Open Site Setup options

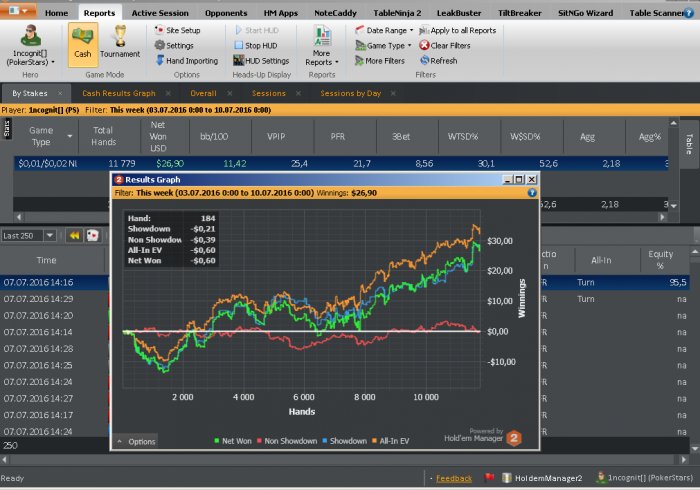[x=177, y=30]
